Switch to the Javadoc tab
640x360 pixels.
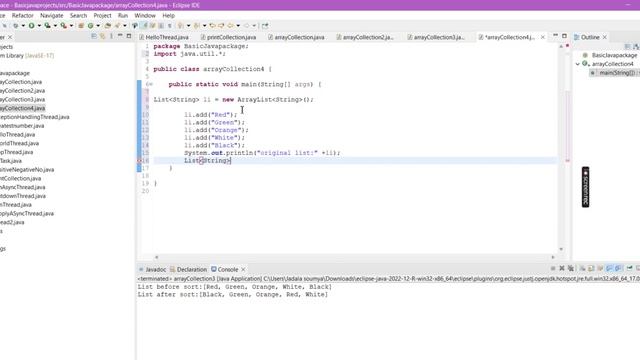[x=152, y=269]
